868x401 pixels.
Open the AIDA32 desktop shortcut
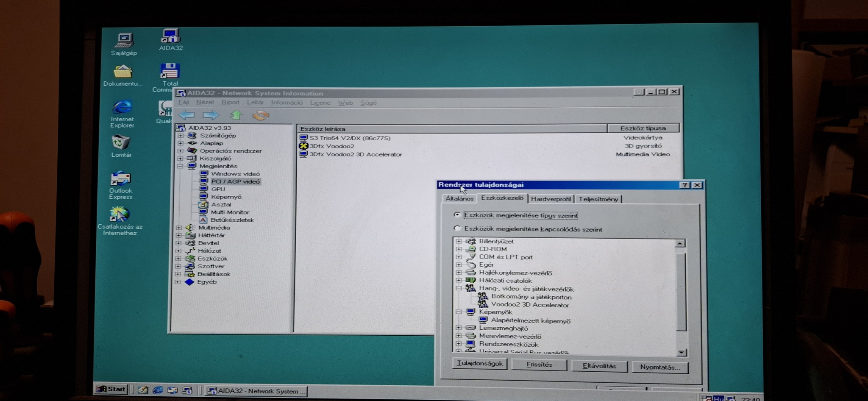point(171,40)
